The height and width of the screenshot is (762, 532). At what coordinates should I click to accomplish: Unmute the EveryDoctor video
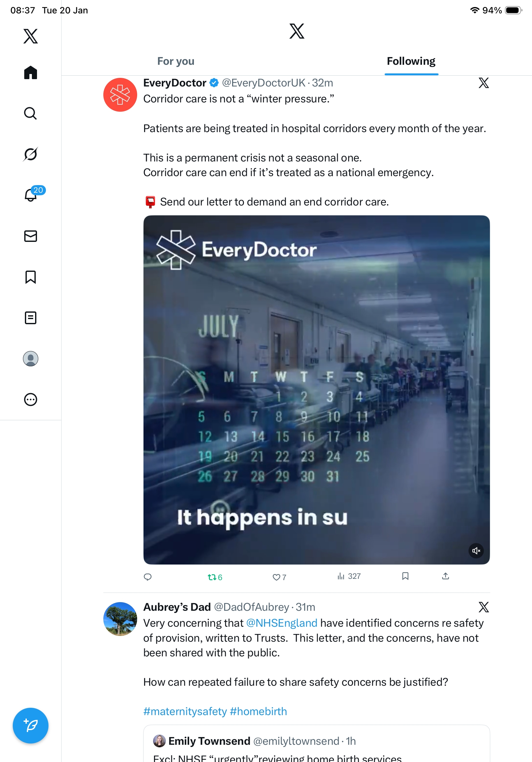[476, 551]
